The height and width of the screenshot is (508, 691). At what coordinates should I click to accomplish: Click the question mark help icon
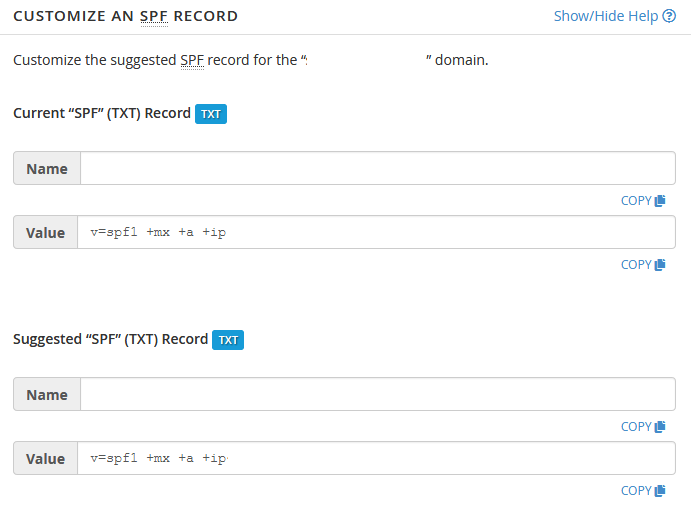[669, 16]
